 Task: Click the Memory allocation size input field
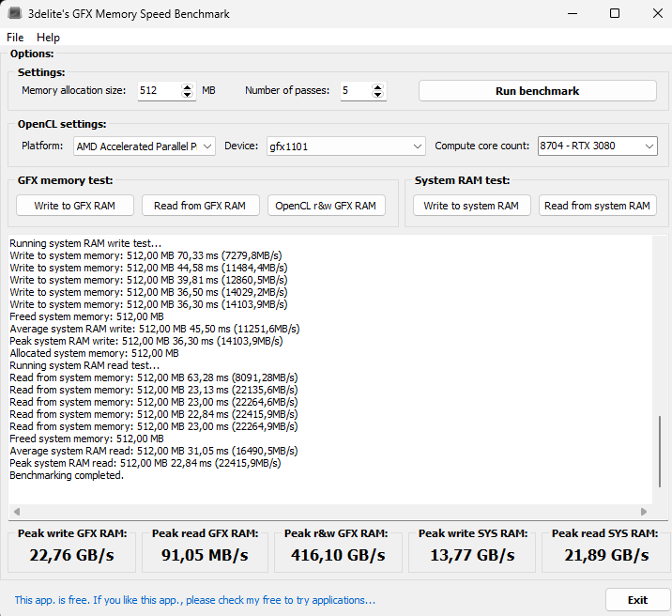tap(159, 91)
